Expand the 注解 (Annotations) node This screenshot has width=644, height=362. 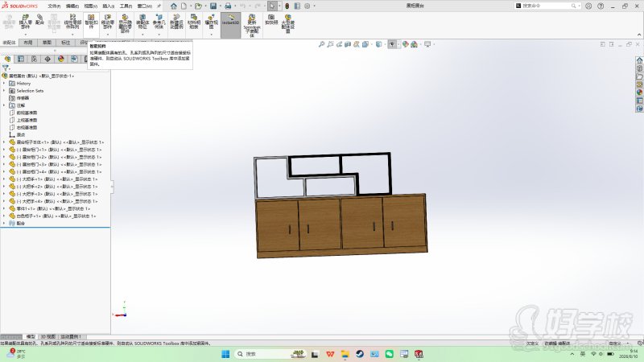click(4, 105)
